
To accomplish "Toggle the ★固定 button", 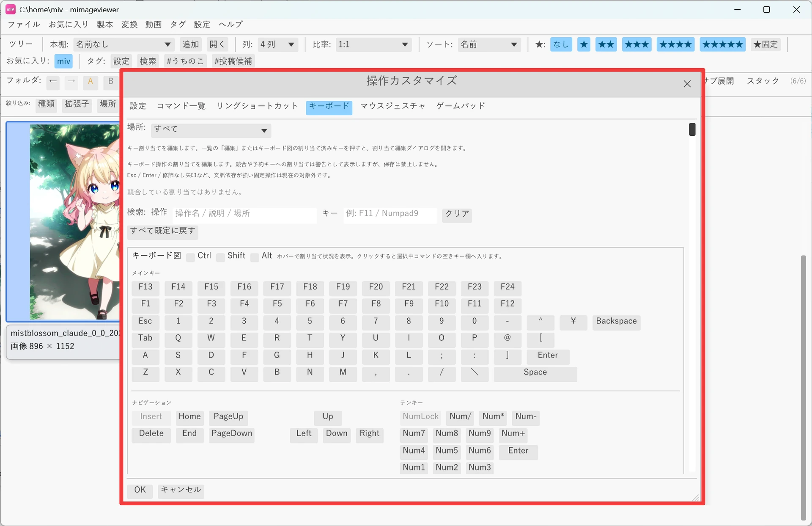I will point(765,44).
